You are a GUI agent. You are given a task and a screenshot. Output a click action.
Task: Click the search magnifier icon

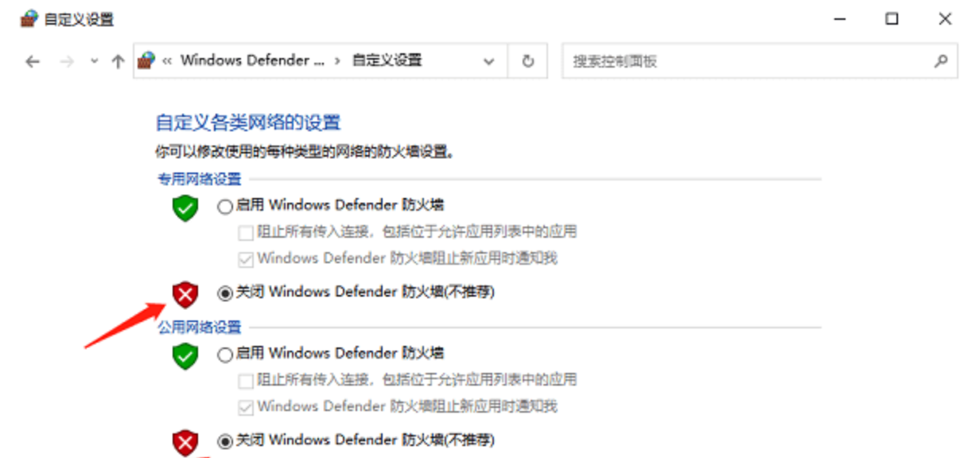coord(940,60)
